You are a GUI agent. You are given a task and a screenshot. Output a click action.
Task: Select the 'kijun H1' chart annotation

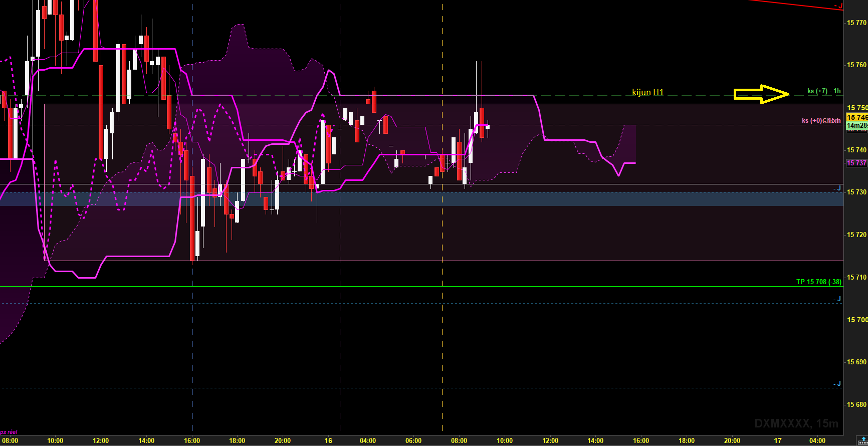[x=647, y=92]
